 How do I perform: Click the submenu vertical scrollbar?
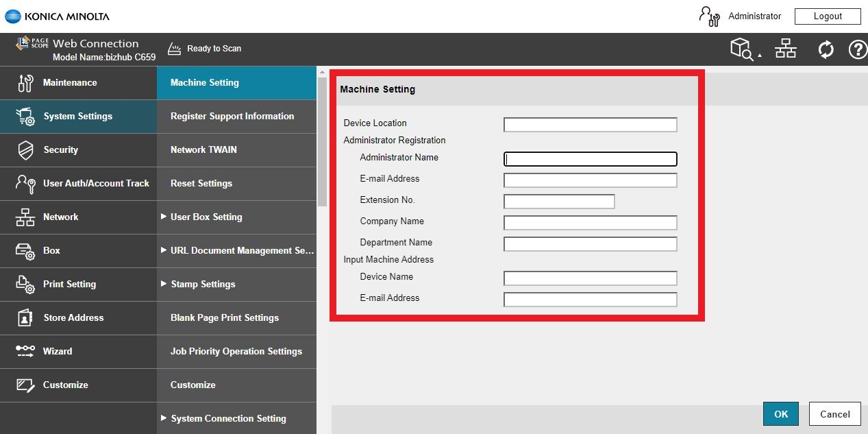(322, 137)
